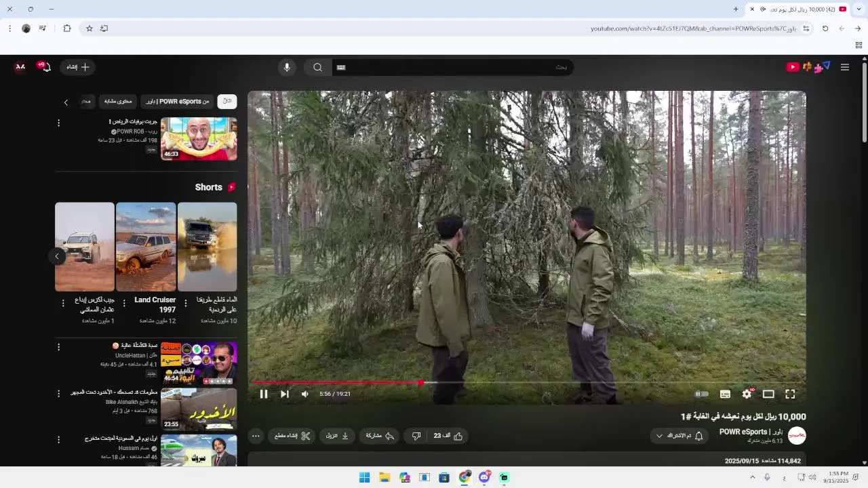This screenshot has width=868, height=488.
Task: Download the video using تنزيل button
Action: pos(337,436)
